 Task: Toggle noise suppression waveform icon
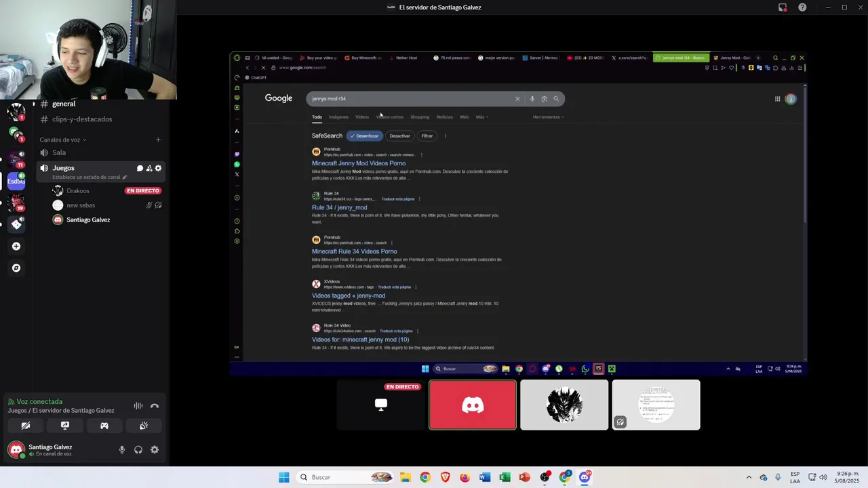pyautogui.click(x=138, y=406)
